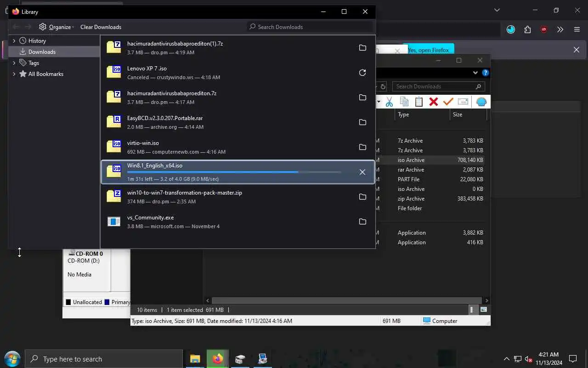Sort Explorer files by Type column
This screenshot has width=588, height=368.
coord(422,115)
